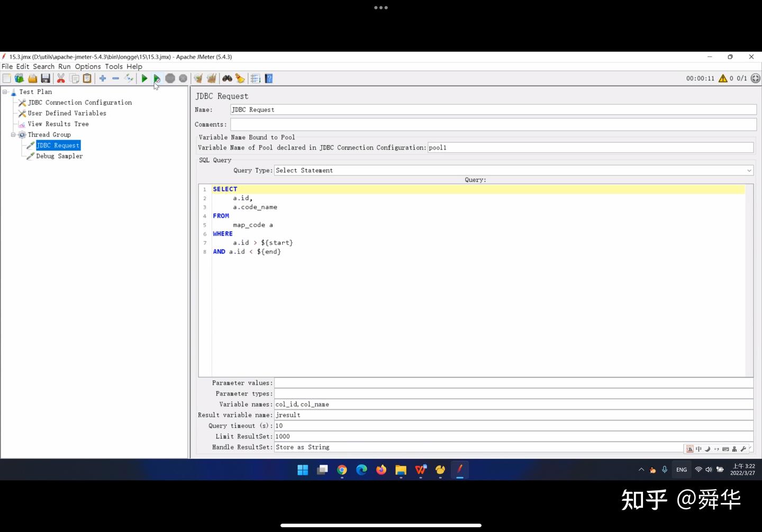Image resolution: width=762 pixels, height=532 pixels.
Task: Mute the system volume in the tray
Action: click(x=709, y=470)
